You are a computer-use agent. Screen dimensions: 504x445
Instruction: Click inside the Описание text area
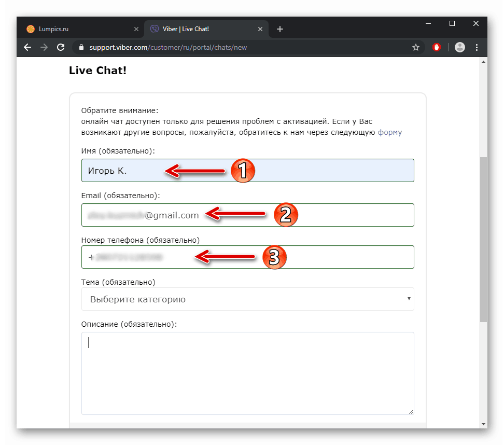tap(247, 373)
